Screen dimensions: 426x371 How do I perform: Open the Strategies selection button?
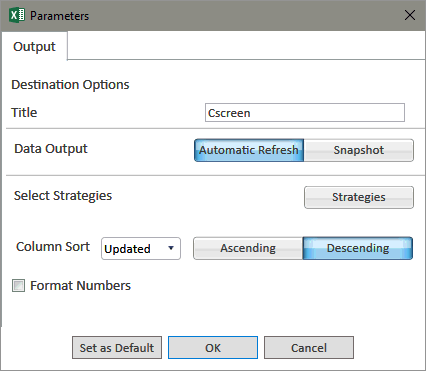(359, 197)
